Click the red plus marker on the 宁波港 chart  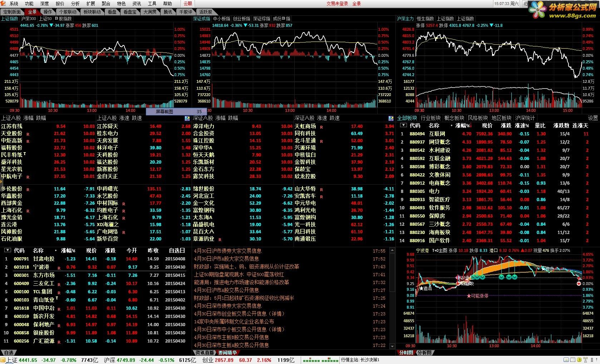coord(579,284)
